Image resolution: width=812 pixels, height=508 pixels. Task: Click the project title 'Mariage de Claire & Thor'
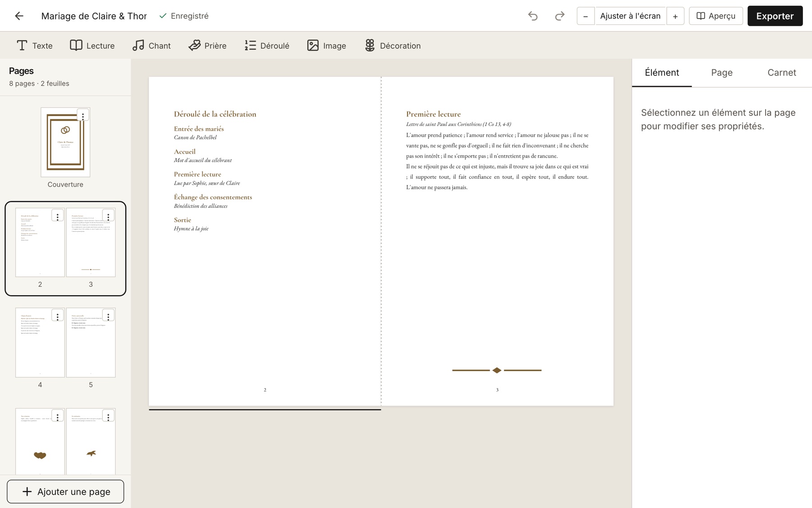94,16
